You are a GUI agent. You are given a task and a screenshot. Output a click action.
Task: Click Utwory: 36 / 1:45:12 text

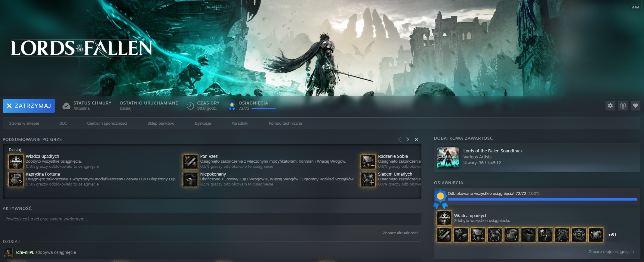pos(482,163)
